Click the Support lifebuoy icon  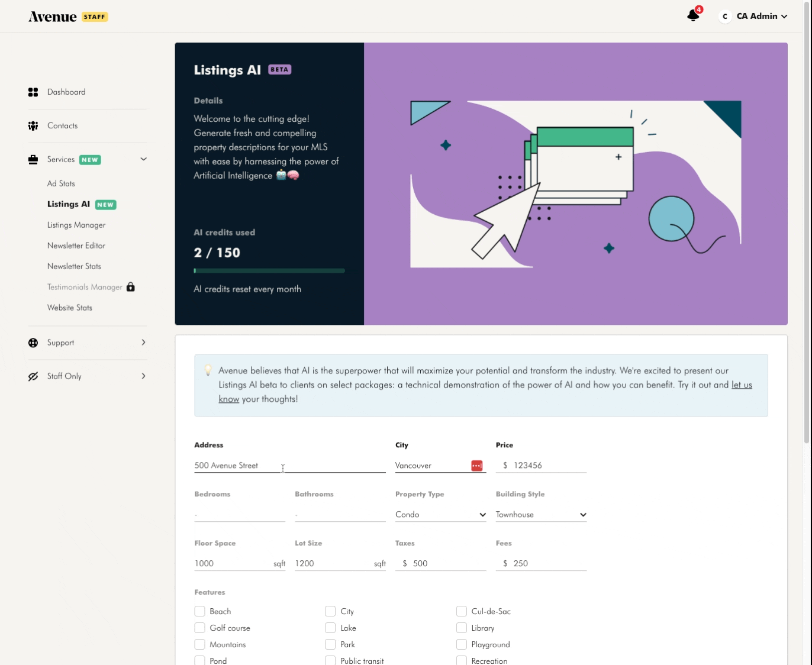[33, 343]
